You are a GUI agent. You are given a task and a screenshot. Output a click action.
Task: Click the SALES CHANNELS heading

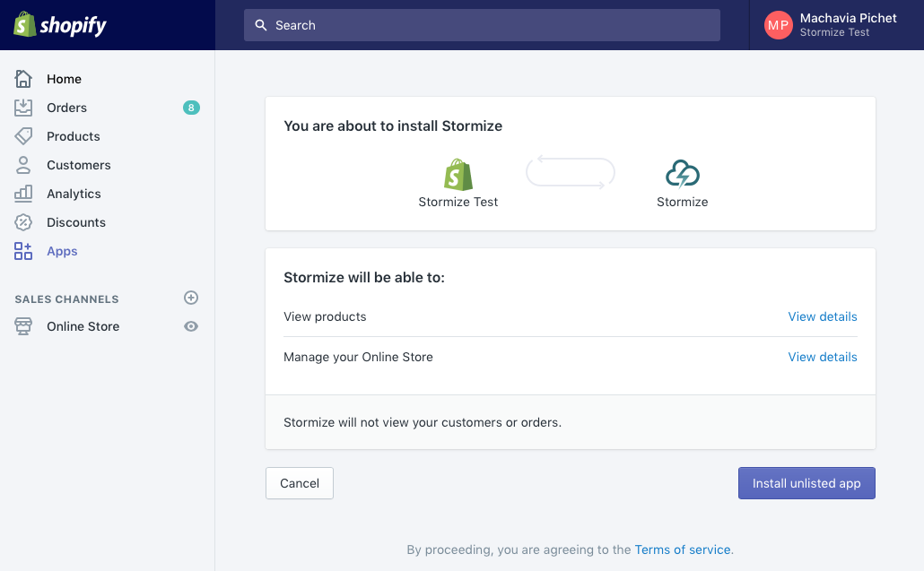click(x=66, y=299)
